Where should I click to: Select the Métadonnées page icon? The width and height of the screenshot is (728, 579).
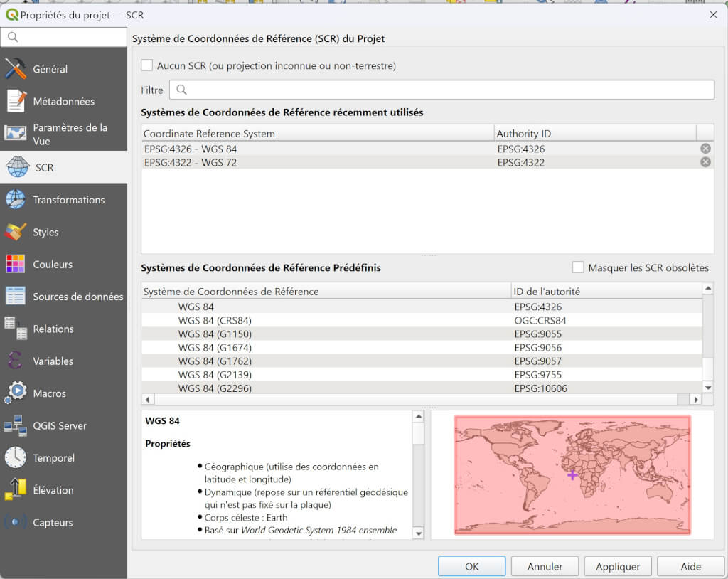coord(16,101)
